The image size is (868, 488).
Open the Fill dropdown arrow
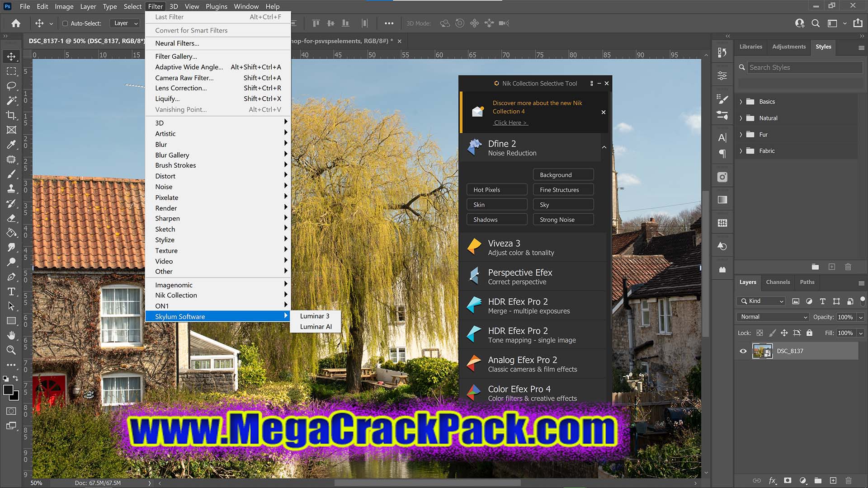pos(861,333)
